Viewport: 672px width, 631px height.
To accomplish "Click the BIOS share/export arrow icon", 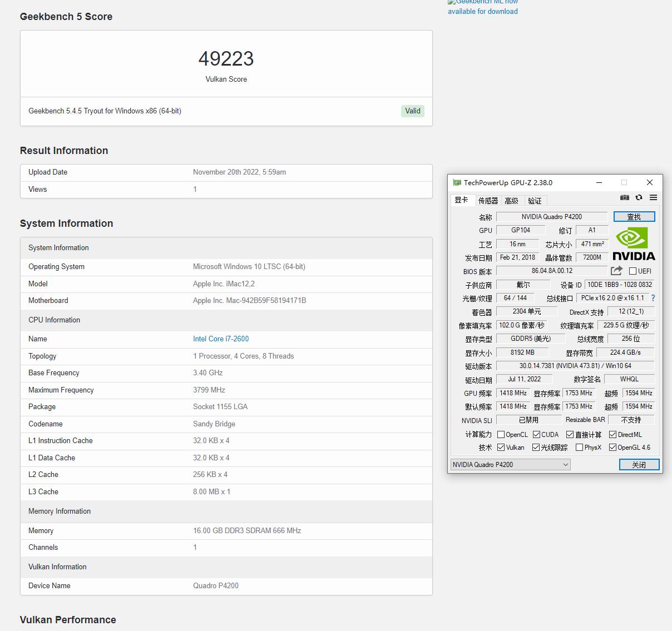I will tap(616, 271).
